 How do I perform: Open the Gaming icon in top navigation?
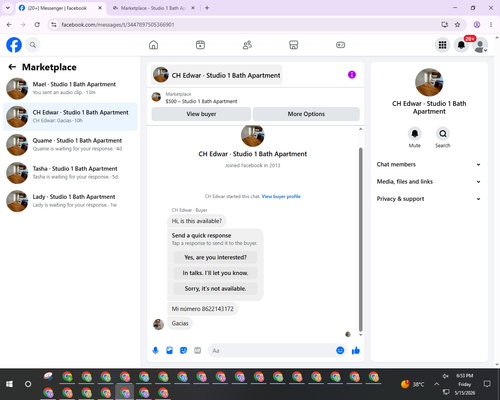point(340,45)
